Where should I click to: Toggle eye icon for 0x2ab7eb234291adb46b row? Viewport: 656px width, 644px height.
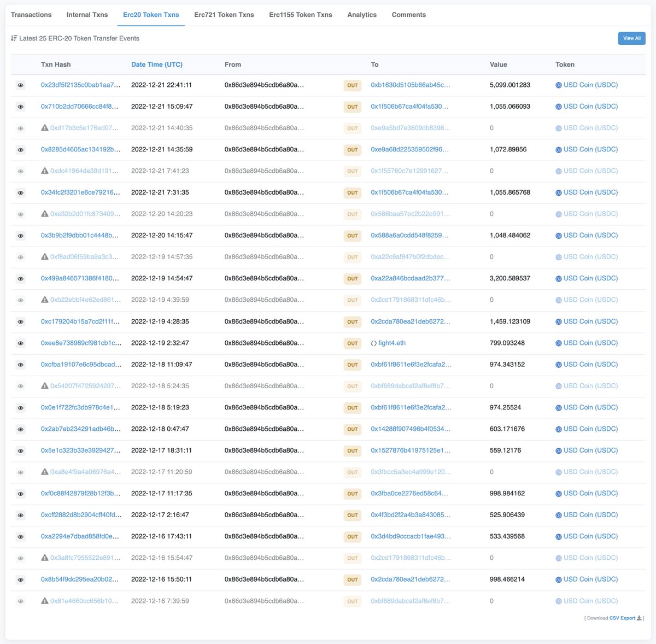[x=20, y=429]
